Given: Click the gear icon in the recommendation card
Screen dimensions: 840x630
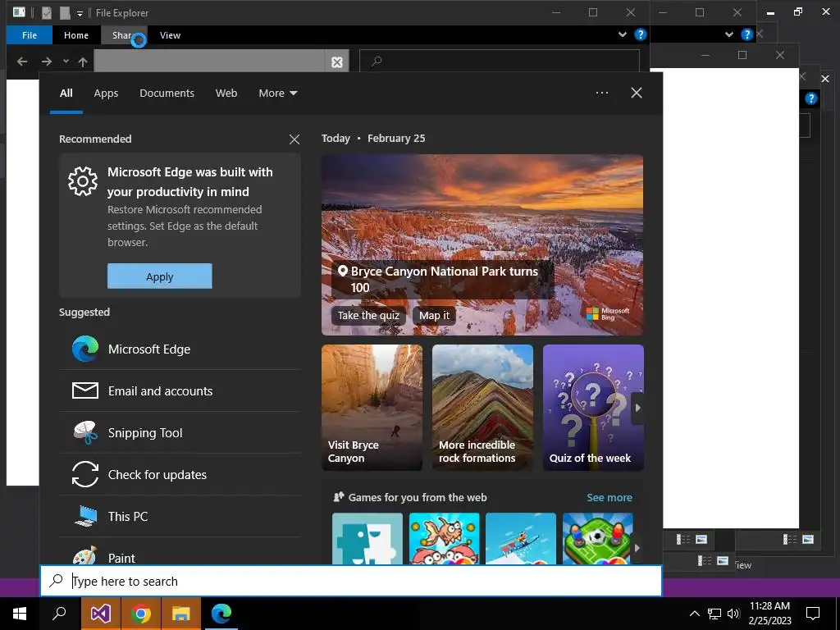Looking at the screenshot, I should 83,181.
